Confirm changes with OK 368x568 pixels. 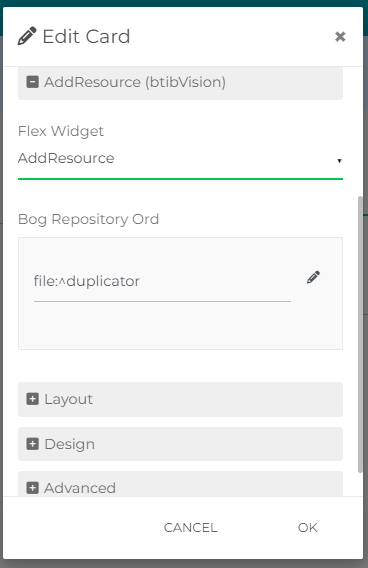coord(308,528)
